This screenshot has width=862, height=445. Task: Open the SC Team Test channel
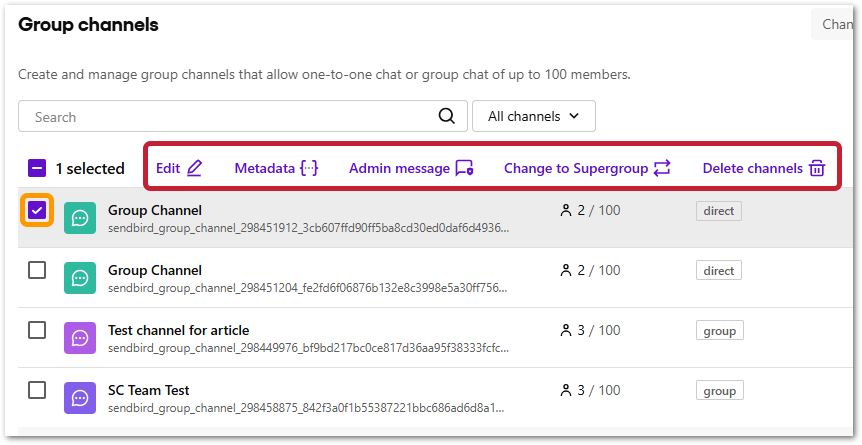[x=148, y=390]
